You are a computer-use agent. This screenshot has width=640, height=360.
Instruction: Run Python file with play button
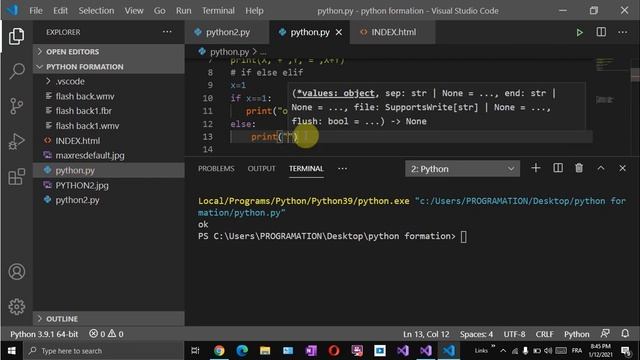click(579, 32)
